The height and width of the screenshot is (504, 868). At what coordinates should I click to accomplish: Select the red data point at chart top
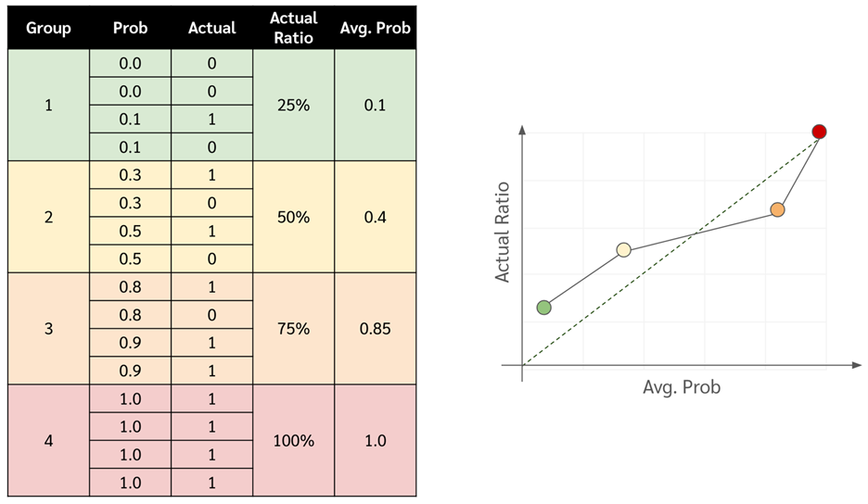click(x=819, y=132)
